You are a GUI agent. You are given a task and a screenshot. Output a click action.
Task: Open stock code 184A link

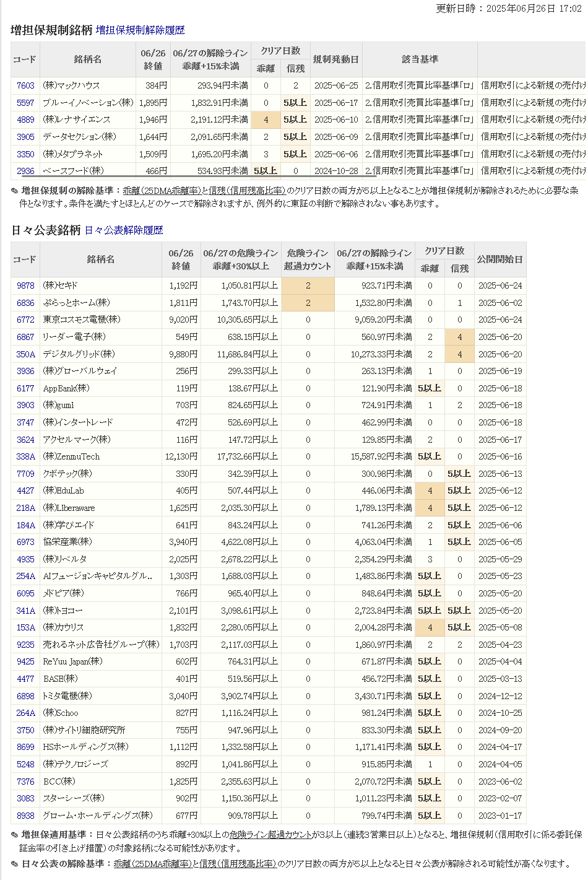click(25, 525)
